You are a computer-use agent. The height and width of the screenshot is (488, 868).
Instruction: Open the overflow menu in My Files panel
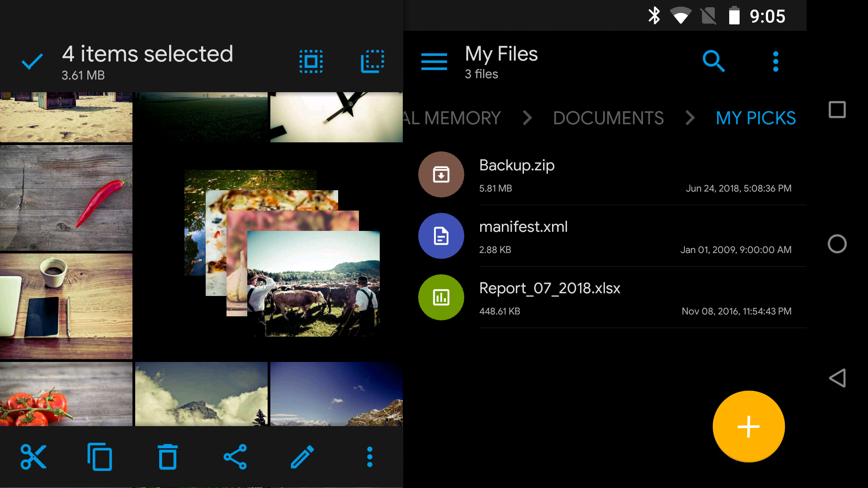pyautogui.click(x=775, y=61)
